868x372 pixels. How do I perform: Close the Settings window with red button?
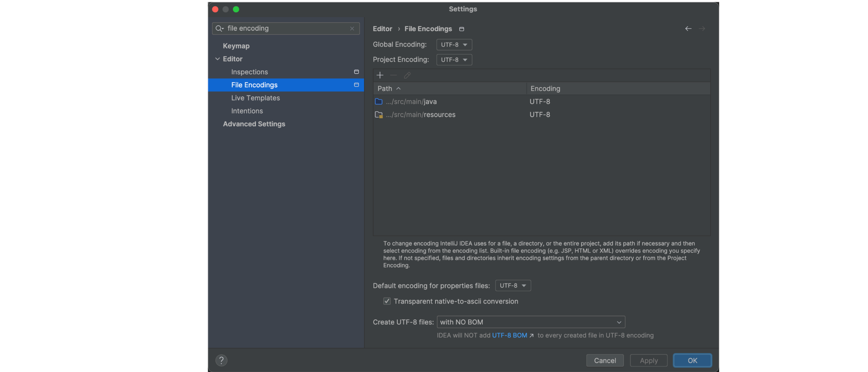coord(215,9)
